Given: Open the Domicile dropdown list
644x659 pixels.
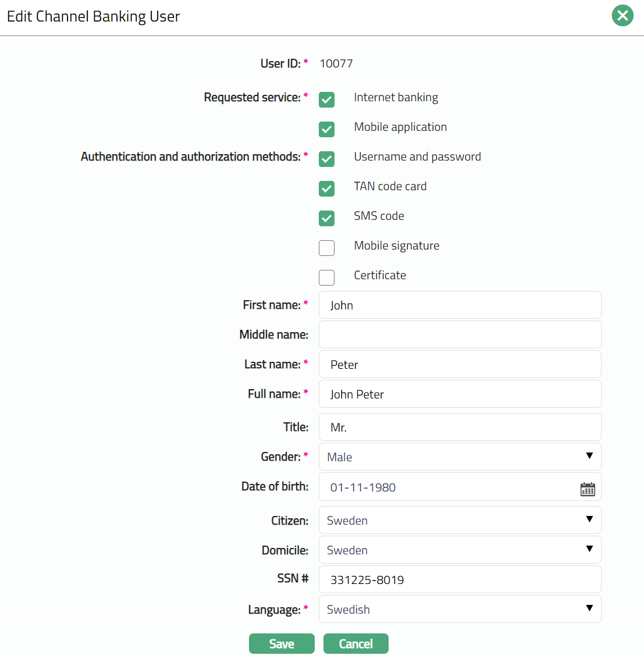Looking at the screenshot, I should tap(460, 550).
